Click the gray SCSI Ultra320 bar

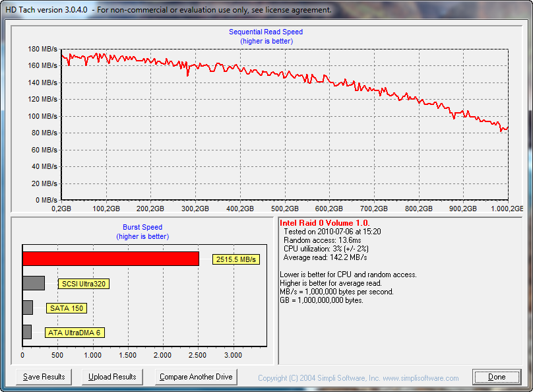click(x=34, y=283)
